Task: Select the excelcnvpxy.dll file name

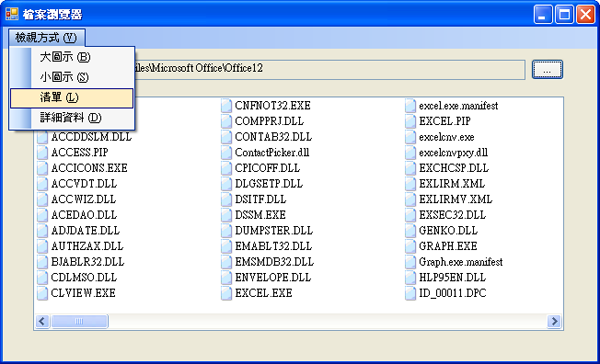Action: point(453,153)
